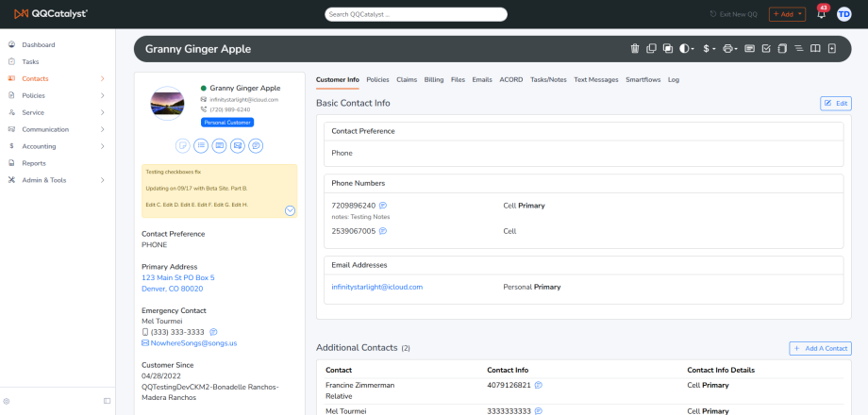Click the trash delete icon in customer header
This screenshot has width=868, height=415.
[x=635, y=49]
